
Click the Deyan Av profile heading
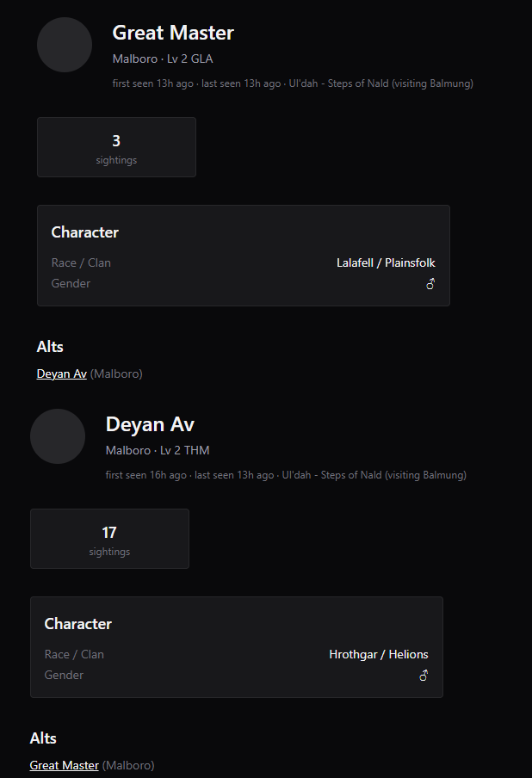[150, 425]
